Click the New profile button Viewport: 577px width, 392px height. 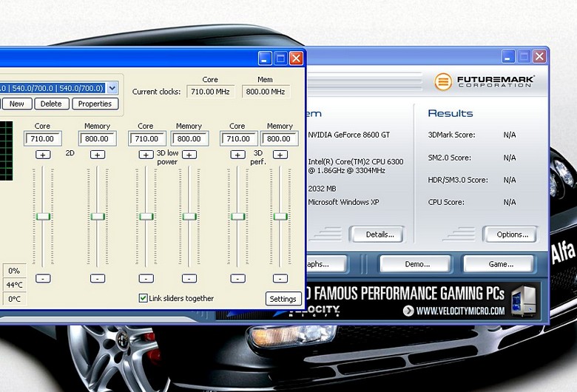pyautogui.click(x=16, y=104)
